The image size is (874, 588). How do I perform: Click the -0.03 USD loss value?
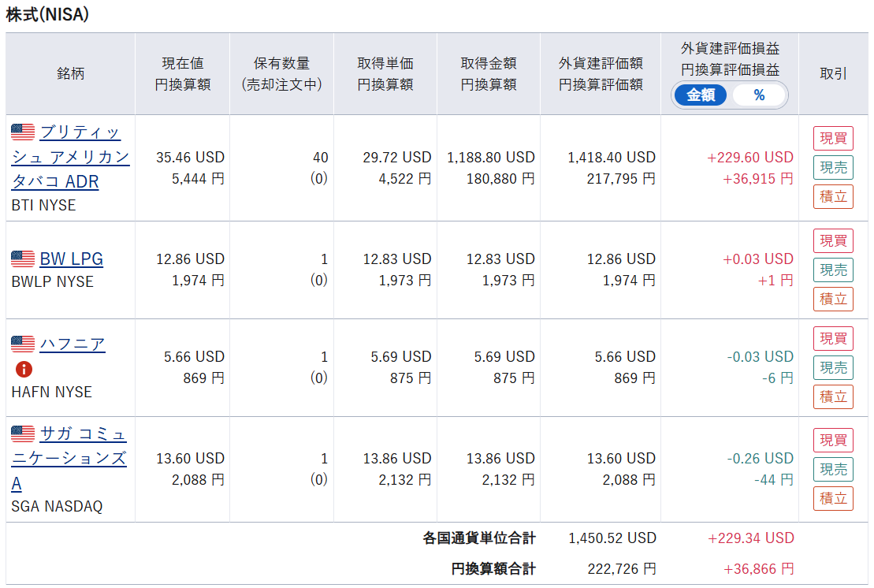(x=761, y=356)
